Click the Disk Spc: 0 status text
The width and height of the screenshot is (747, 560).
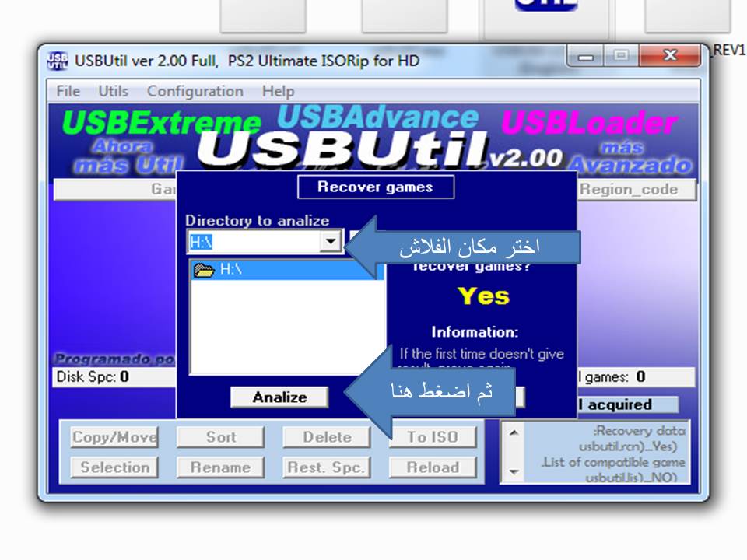[93, 376]
